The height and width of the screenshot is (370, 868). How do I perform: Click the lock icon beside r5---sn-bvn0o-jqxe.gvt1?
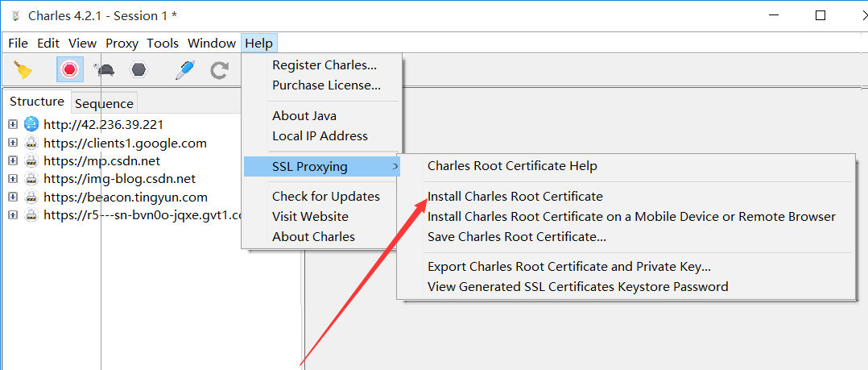(31, 215)
